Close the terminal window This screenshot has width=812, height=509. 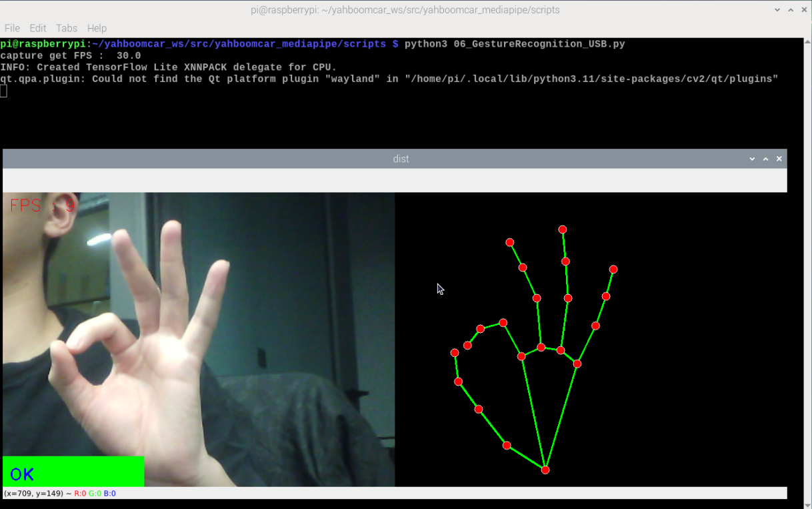pos(804,10)
